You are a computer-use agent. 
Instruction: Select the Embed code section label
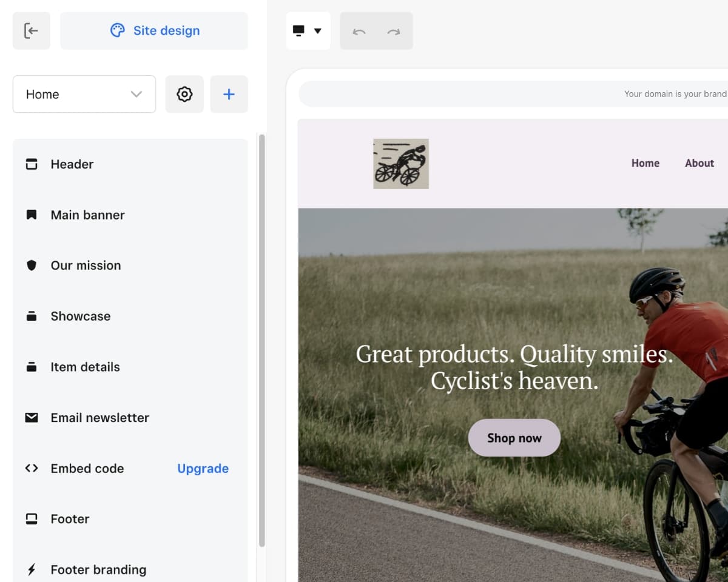[87, 469]
